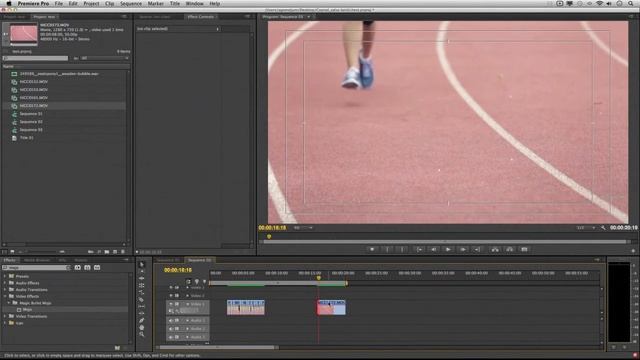Click the wooden-bubble wav audio file
The height and width of the screenshot is (360, 640).
point(59,74)
